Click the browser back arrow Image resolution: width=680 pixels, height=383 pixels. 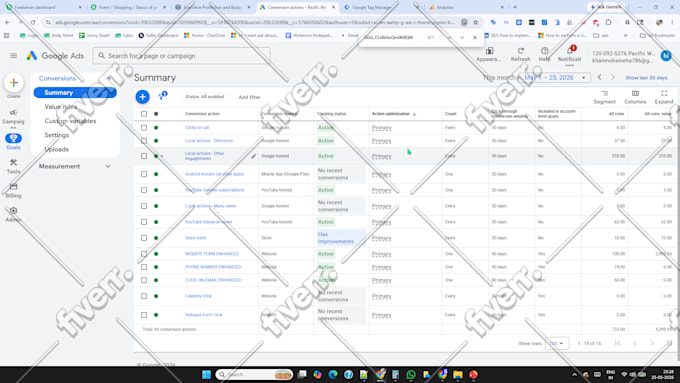[x=8, y=22]
